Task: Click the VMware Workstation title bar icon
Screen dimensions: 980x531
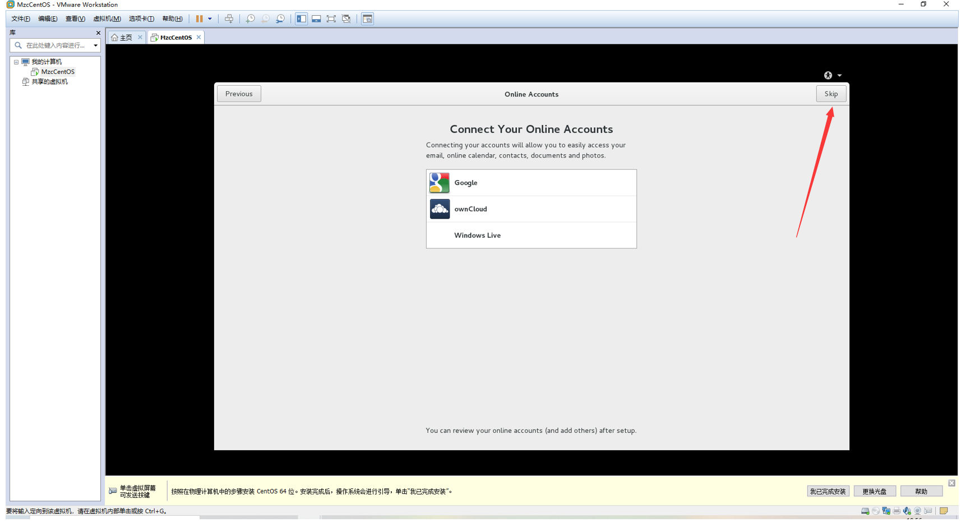Action: pyautogui.click(x=10, y=4)
